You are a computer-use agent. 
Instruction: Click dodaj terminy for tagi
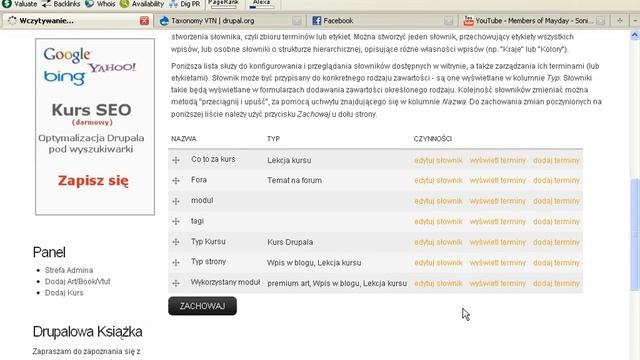point(556,222)
